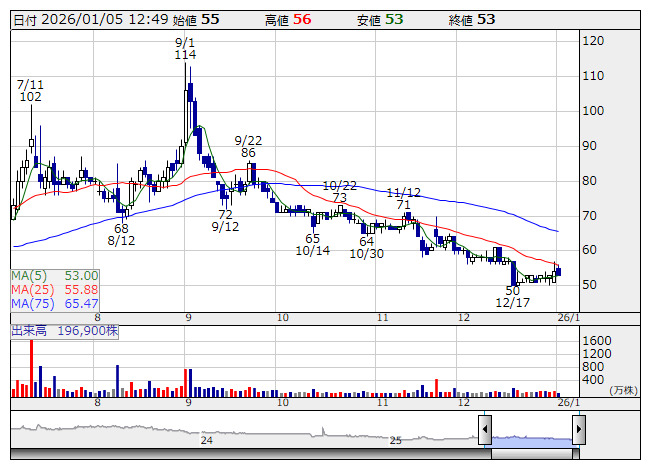Click the horizontal scrollbar thumb under overview

pyautogui.click(x=531, y=453)
